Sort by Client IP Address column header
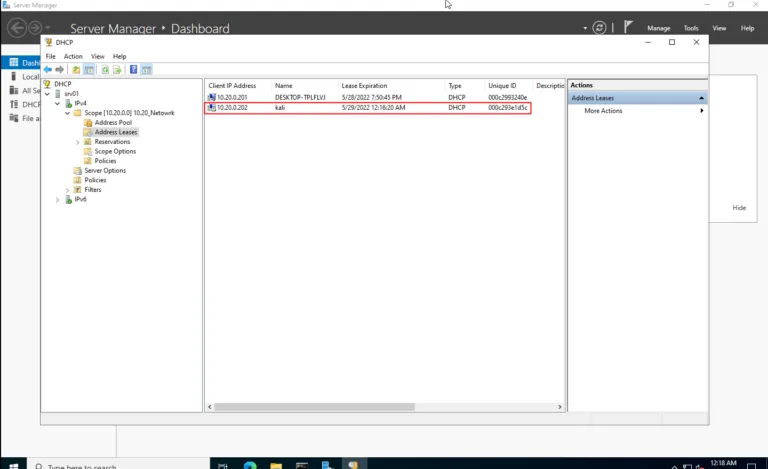Image resolution: width=768 pixels, height=469 pixels. 238,86
